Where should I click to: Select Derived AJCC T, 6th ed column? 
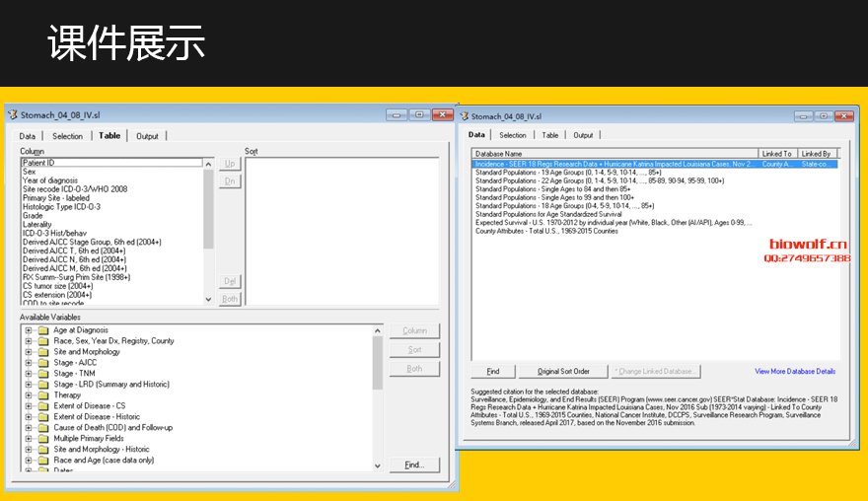[x=111, y=251]
